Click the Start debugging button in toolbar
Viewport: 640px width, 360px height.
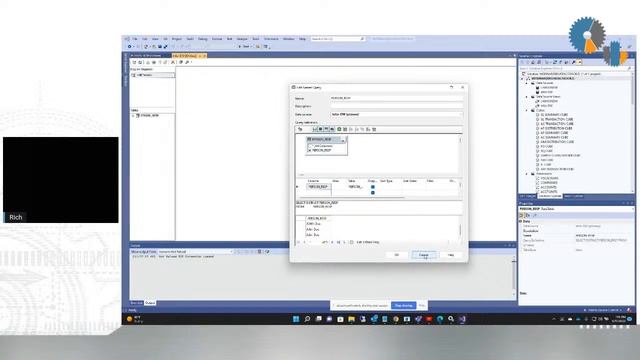tap(244, 47)
